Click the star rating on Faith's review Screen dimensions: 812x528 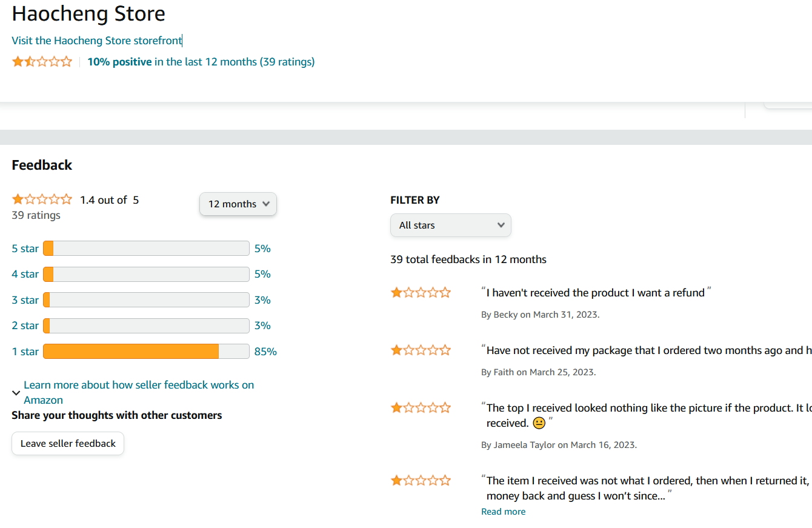(x=421, y=350)
